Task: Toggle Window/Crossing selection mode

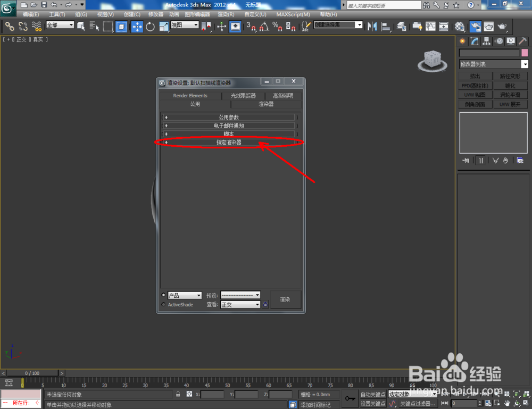Action: [121, 26]
